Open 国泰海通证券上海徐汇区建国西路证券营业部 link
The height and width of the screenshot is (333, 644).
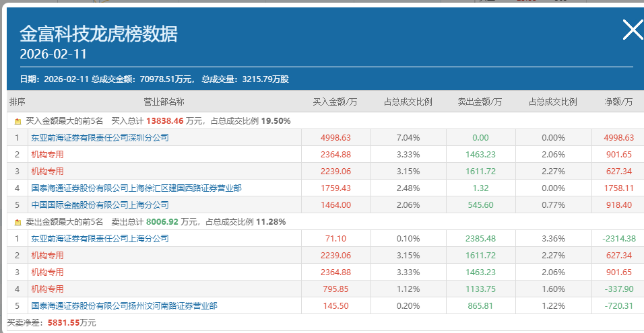point(136,188)
